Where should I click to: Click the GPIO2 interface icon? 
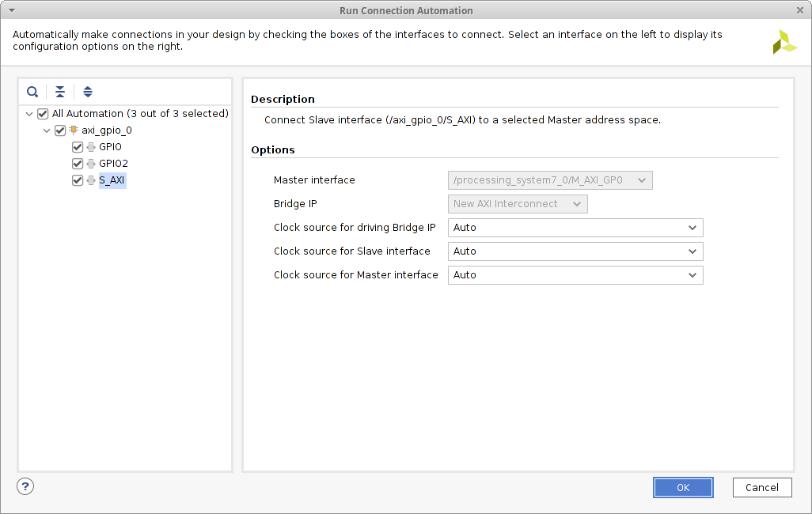coord(90,164)
